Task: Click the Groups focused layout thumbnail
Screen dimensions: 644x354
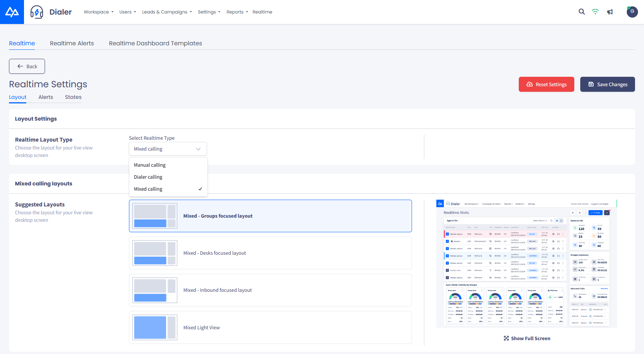Action: coord(155,216)
